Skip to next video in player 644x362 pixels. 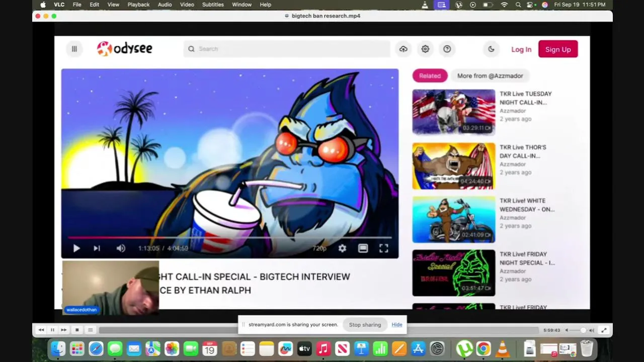point(97,248)
